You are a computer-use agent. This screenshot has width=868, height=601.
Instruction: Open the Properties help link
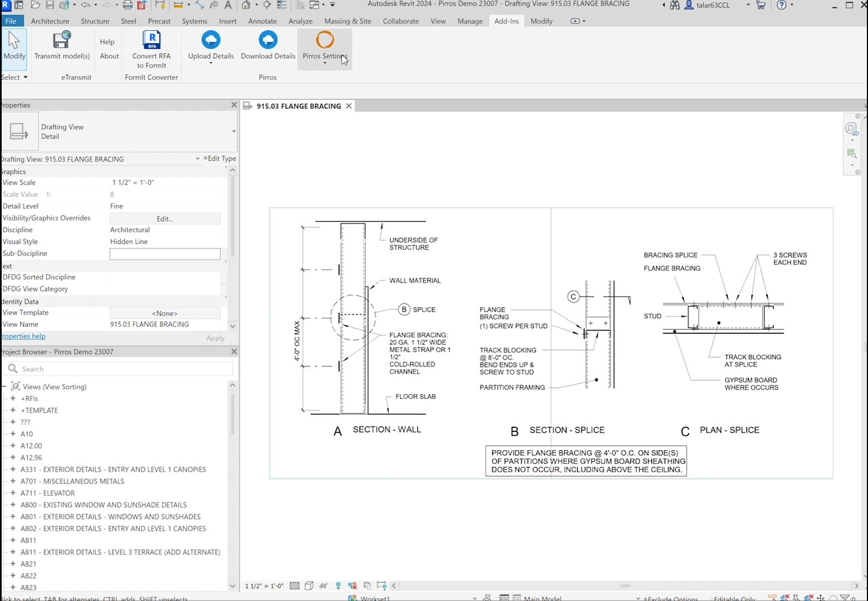coord(23,336)
